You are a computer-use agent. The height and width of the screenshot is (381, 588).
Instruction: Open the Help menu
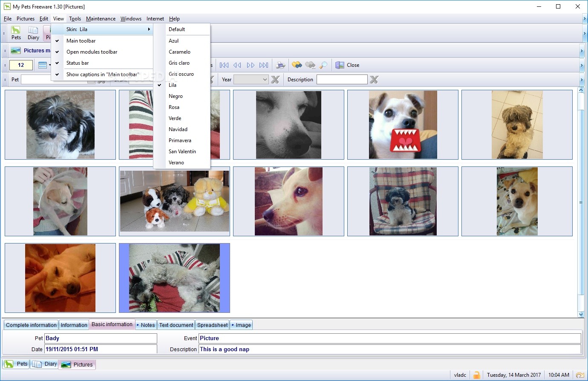174,19
